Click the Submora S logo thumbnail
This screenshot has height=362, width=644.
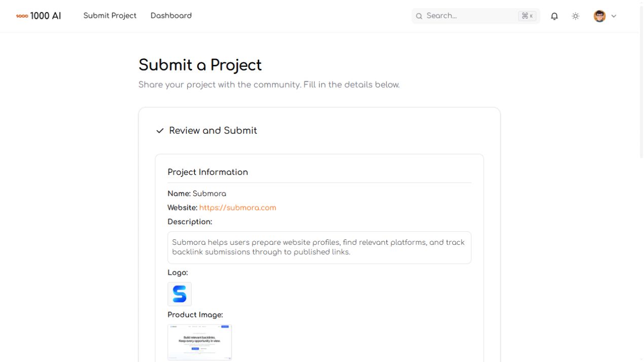[x=180, y=294]
